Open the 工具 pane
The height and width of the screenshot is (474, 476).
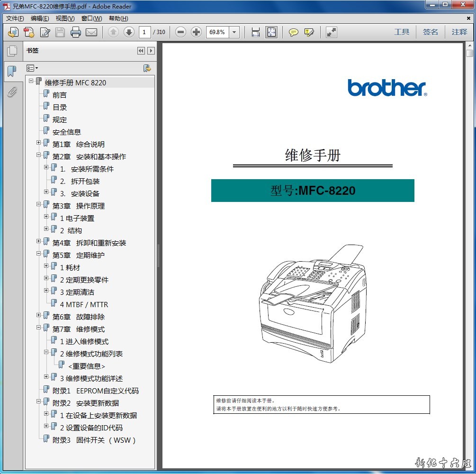(402, 32)
